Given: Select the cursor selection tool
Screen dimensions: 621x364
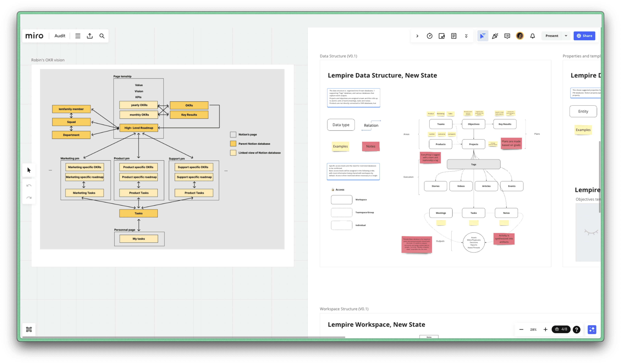Looking at the screenshot, I should 29,170.
